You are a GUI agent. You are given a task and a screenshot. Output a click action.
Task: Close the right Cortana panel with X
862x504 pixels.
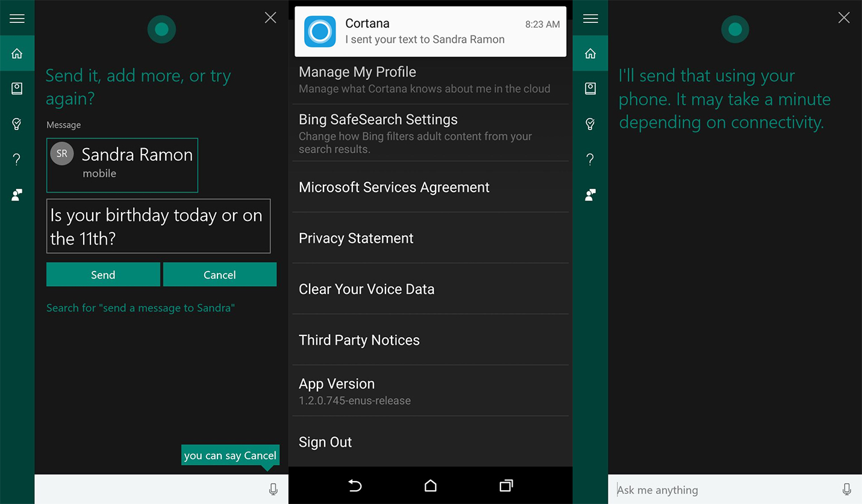(844, 18)
